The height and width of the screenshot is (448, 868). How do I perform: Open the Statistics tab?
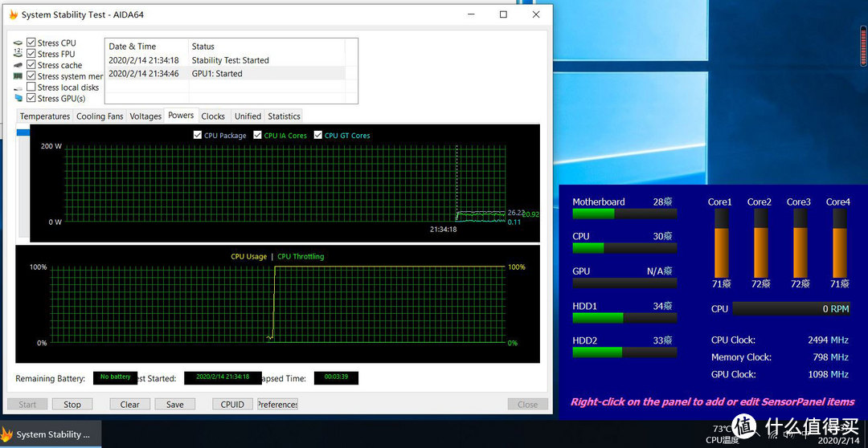[284, 116]
